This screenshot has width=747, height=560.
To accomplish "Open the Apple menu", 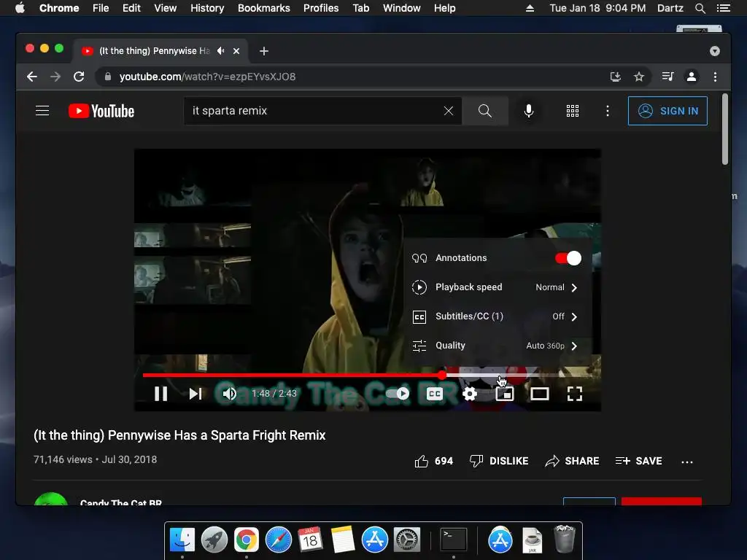I will coord(20,8).
